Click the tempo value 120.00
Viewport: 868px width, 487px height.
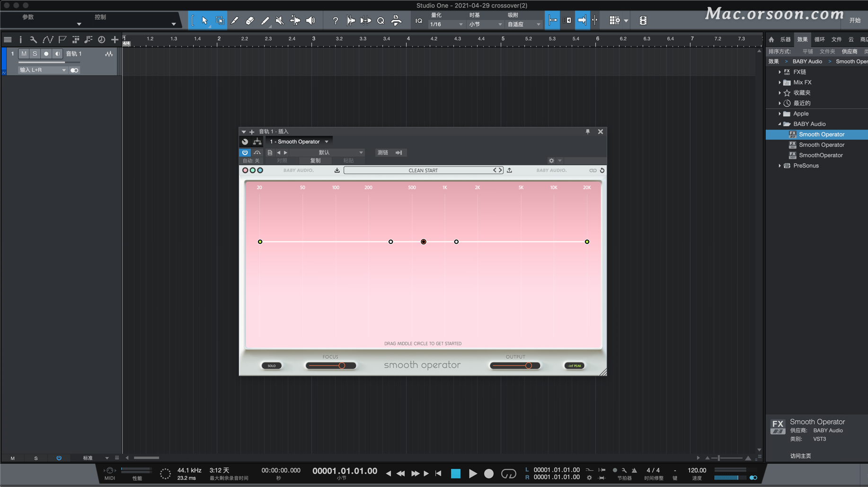point(697,470)
